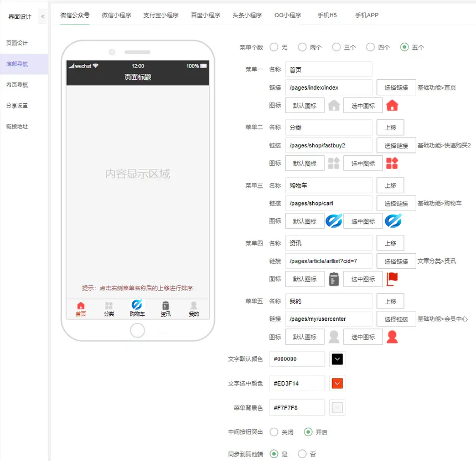Click the red category selected icon for 菜单二
This screenshot has height=461, width=476.
click(392, 163)
